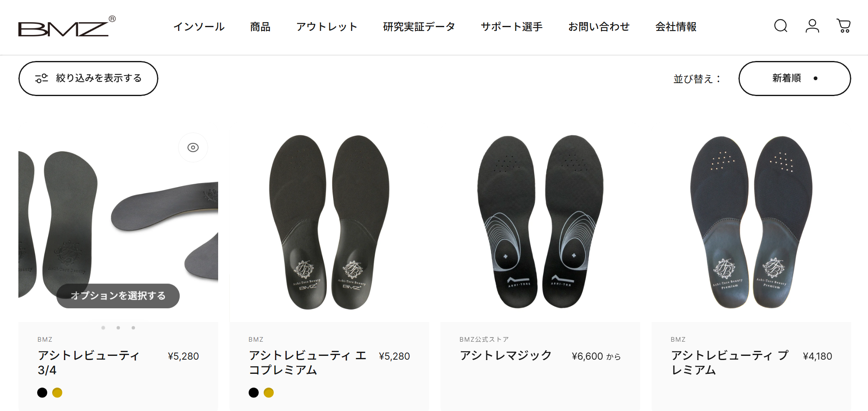868x411 pixels.
Task: Open the 新着順 sort dropdown
Action: (x=794, y=79)
